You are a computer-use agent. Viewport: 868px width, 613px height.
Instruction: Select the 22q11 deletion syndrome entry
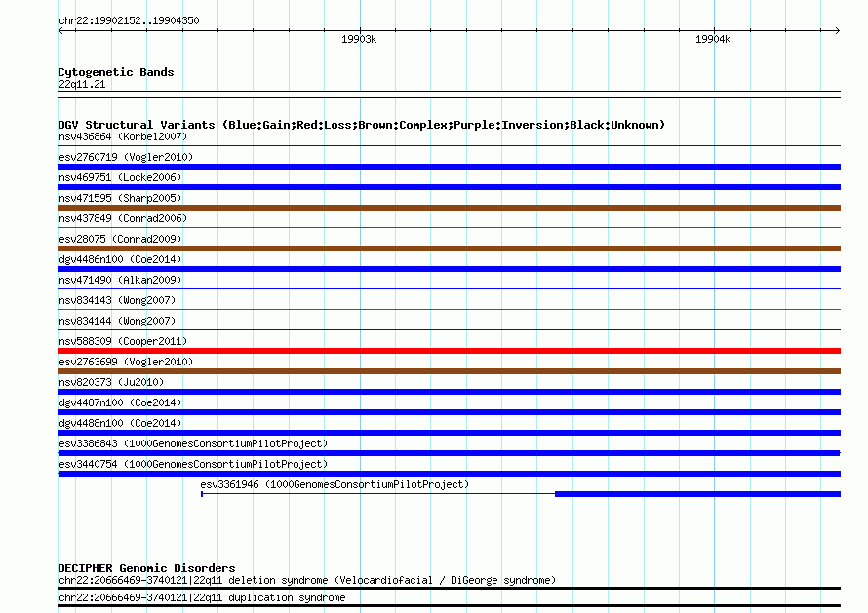[306, 581]
